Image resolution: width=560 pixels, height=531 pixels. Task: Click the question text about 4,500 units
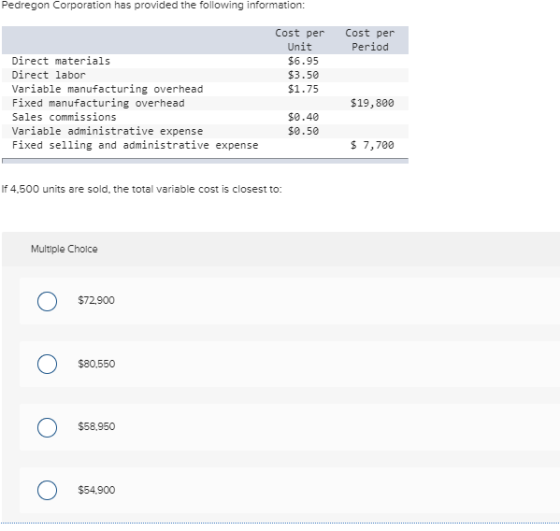pyautogui.click(x=142, y=189)
